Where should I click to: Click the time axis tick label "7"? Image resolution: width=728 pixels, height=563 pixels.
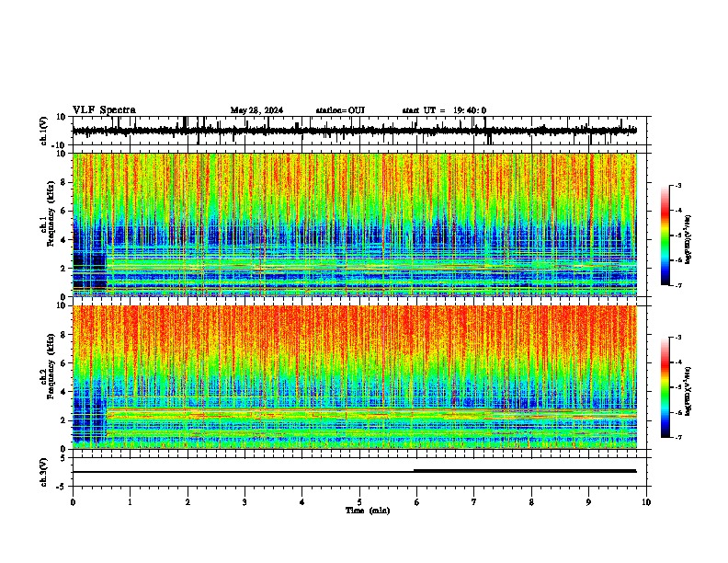(x=474, y=502)
